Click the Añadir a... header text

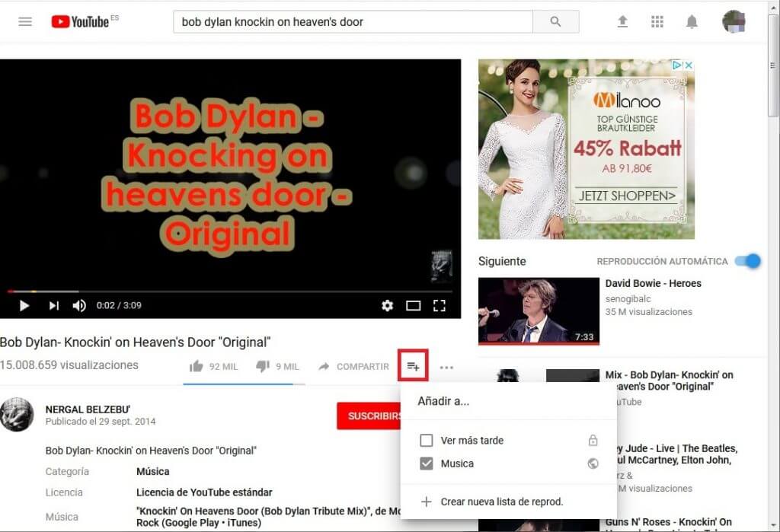pos(443,401)
